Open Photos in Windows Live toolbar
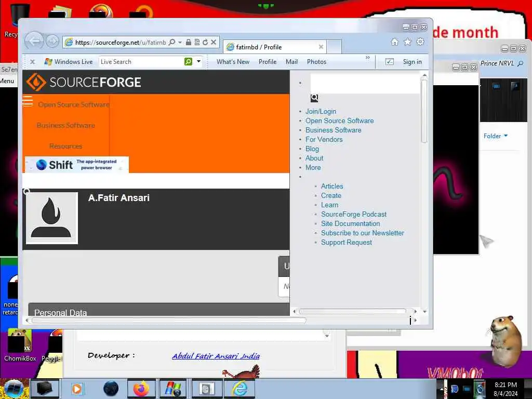This screenshot has height=399, width=532. (x=316, y=62)
